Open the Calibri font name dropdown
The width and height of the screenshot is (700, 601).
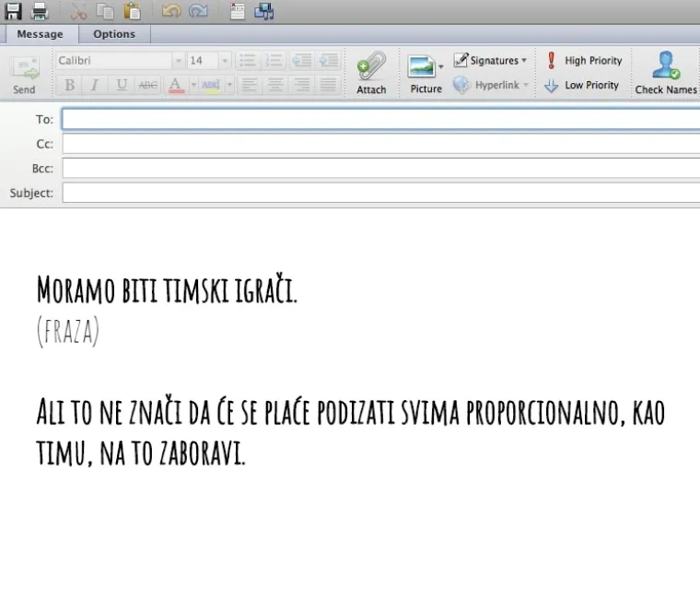pos(178,61)
